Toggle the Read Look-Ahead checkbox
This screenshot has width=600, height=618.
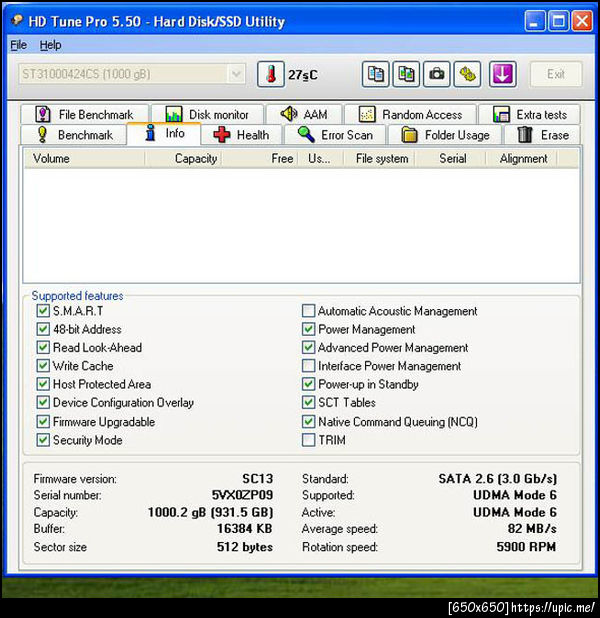click(x=43, y=348)
